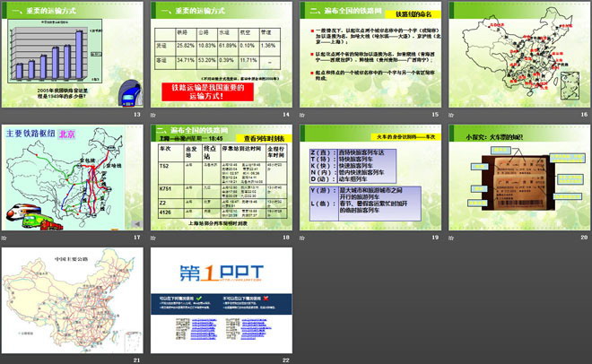Viewport: 592px width, 364px height.
Task: Select slide 13 with the bar chart
Action: [x=73, y=55]
